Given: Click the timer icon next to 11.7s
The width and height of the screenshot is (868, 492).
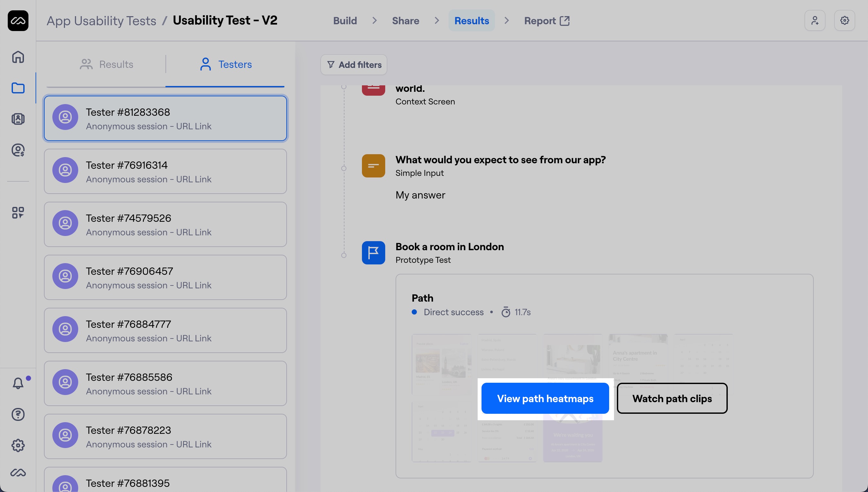Looking at the screenshot, I should [506, 312].
